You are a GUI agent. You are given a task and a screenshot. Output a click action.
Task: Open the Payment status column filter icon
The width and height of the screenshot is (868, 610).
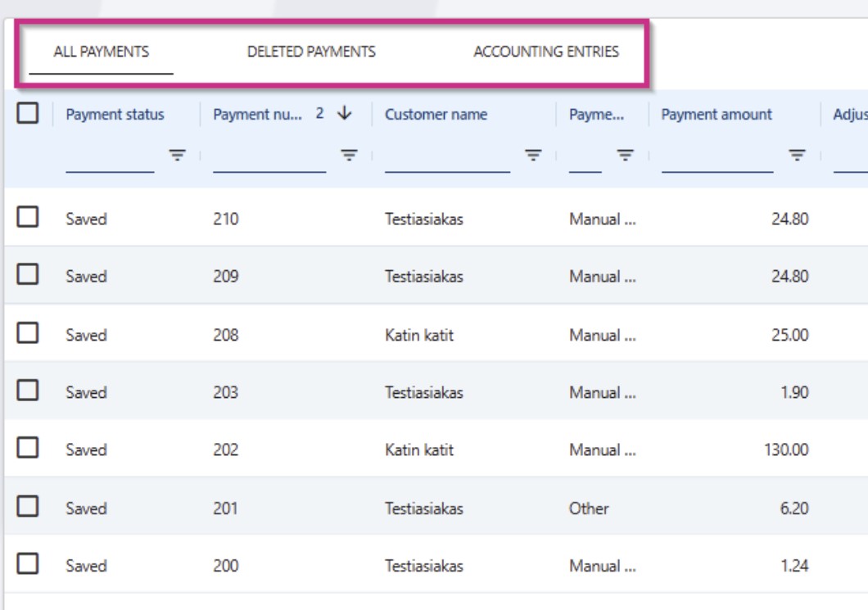177,155
